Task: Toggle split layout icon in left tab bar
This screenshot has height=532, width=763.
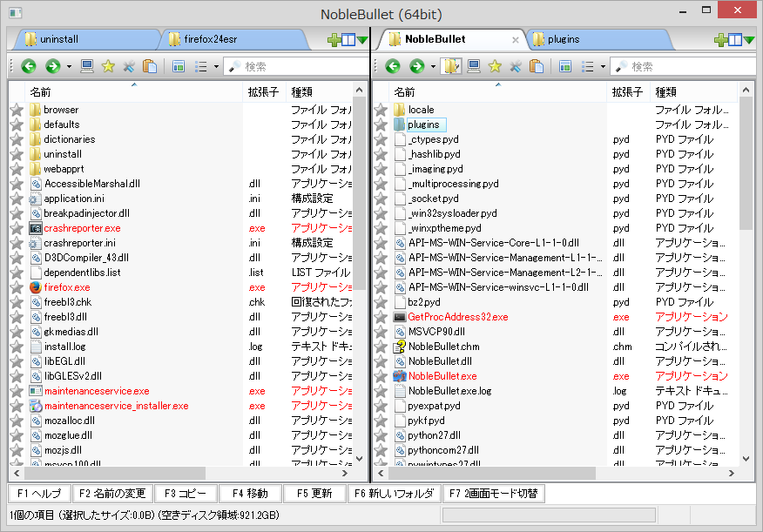Action: 348,40
